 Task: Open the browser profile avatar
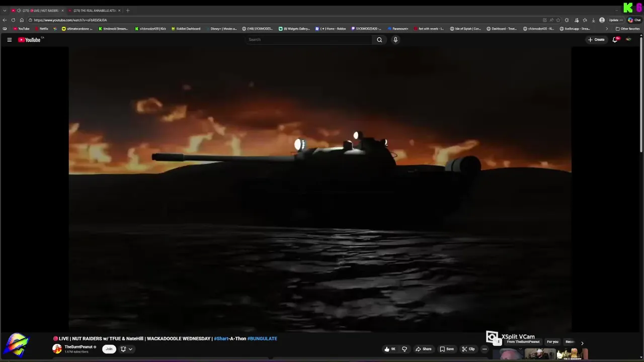pos(602,20)
